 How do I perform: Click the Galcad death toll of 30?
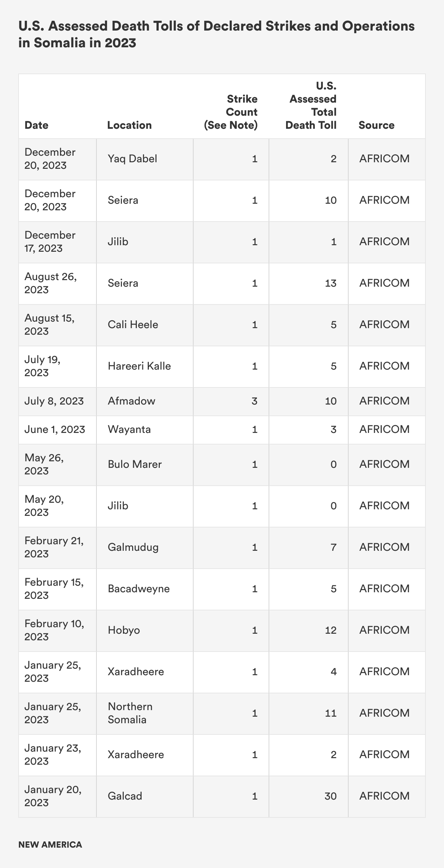330,796
